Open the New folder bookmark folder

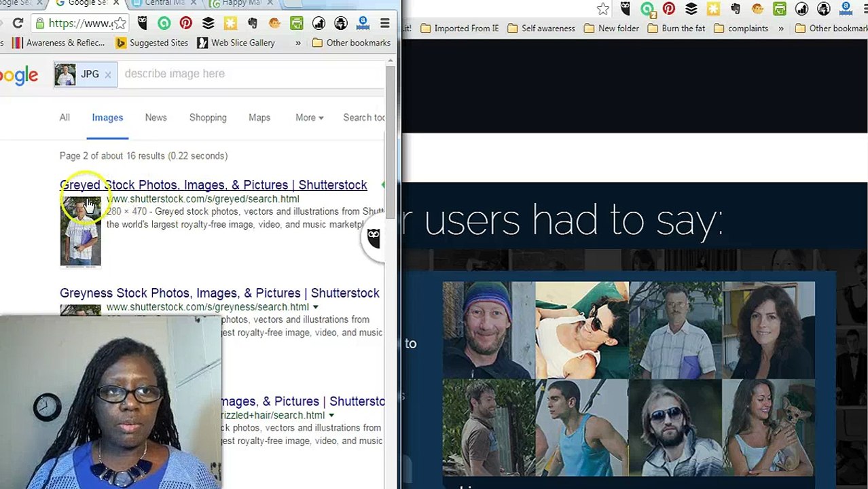(611, 29)
